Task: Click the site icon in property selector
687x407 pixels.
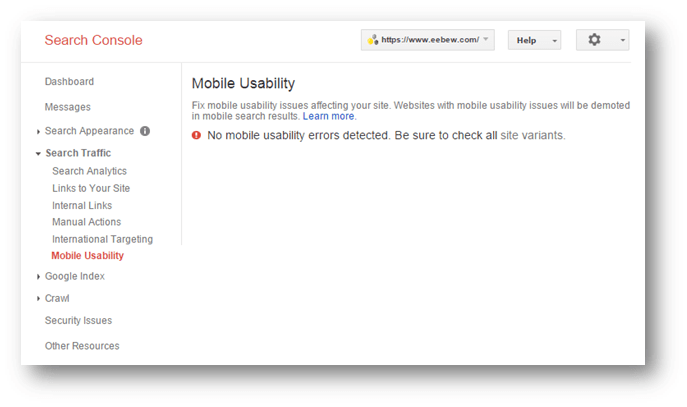Action: coord(373,40)
